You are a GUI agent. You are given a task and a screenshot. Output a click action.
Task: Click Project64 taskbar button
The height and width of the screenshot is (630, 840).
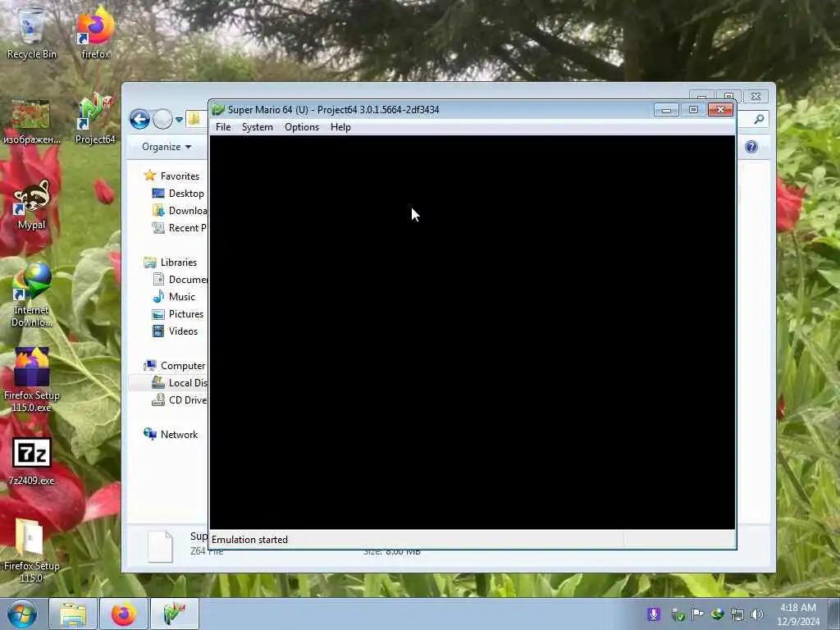coord(175,614)
